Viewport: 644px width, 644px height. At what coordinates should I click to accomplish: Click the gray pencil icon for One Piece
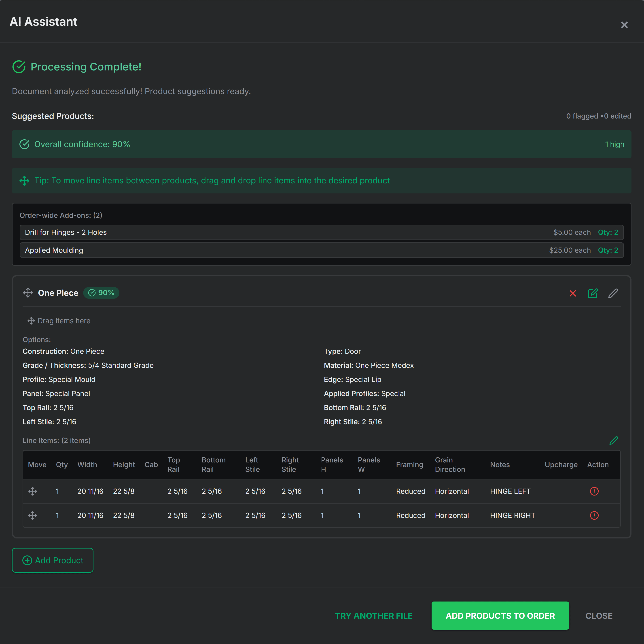[613, 293]
